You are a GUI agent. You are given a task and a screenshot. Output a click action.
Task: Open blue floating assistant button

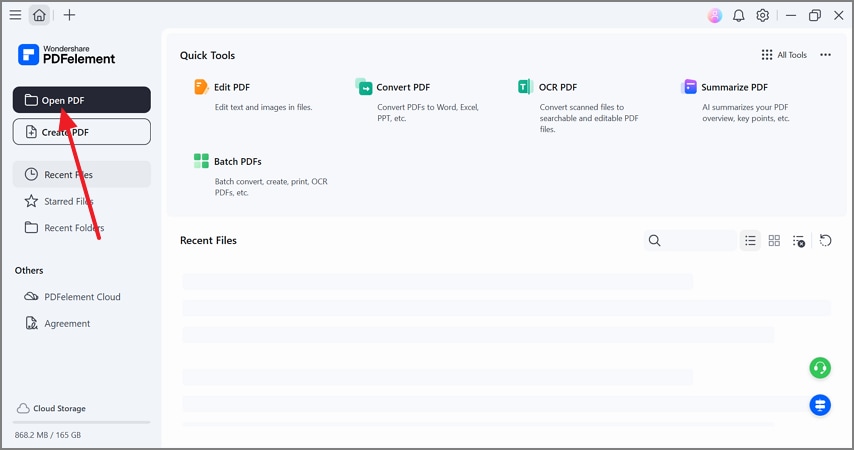[820, 405]
